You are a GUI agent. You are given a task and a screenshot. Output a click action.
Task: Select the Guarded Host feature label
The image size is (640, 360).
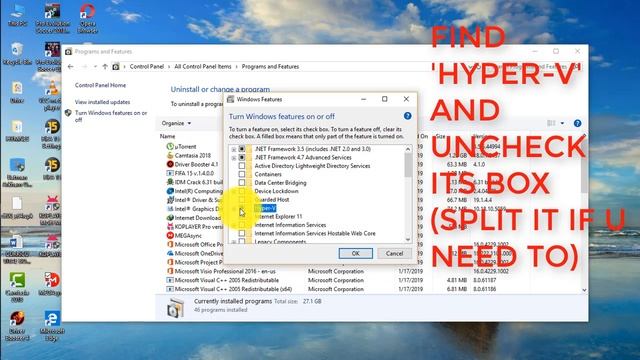click(x=272, y=200)
